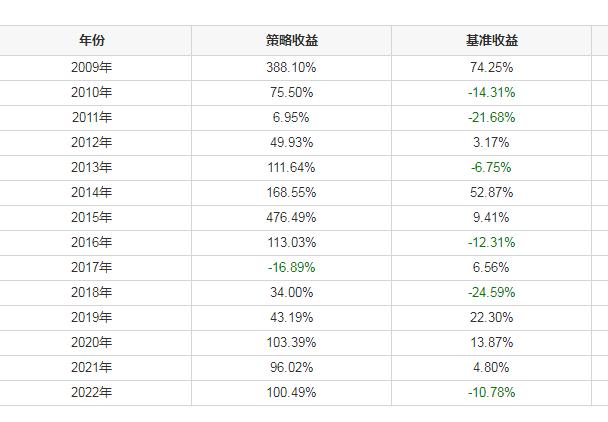Click the 49.93% strategy return value
The height and width of the screenshot is (422, 608).
pos(291,142)
